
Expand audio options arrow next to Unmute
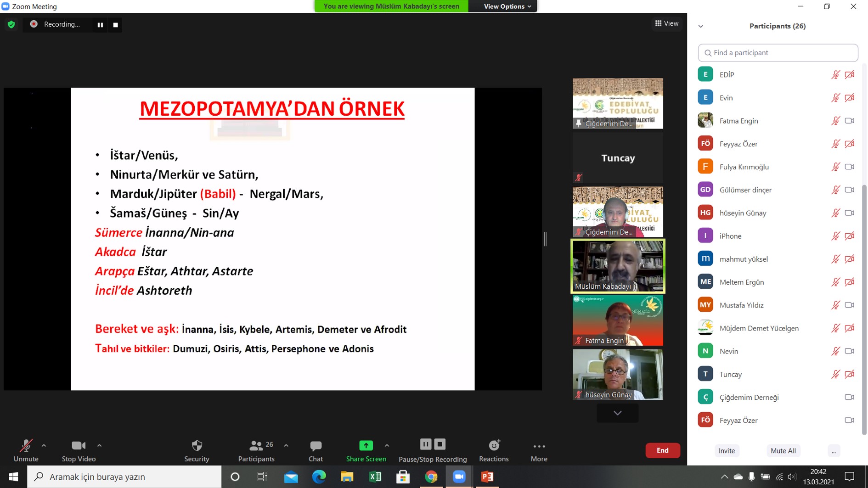click(x=44, y=445)
